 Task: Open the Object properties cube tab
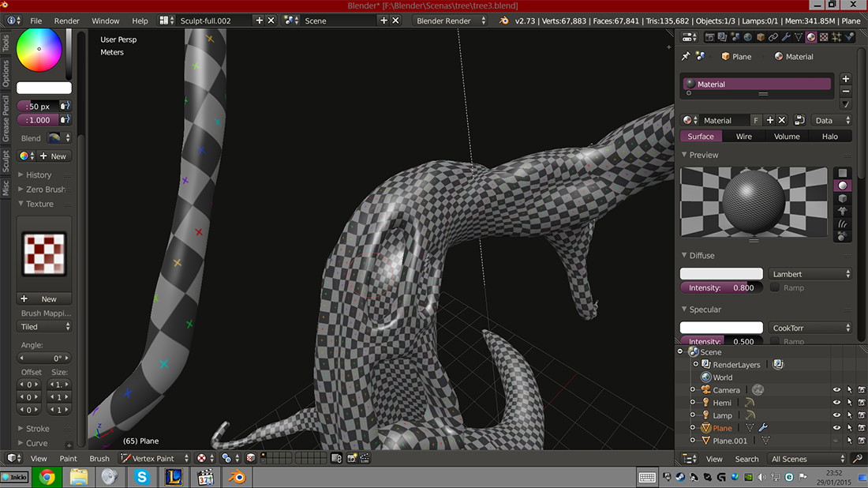pos(761,38)
